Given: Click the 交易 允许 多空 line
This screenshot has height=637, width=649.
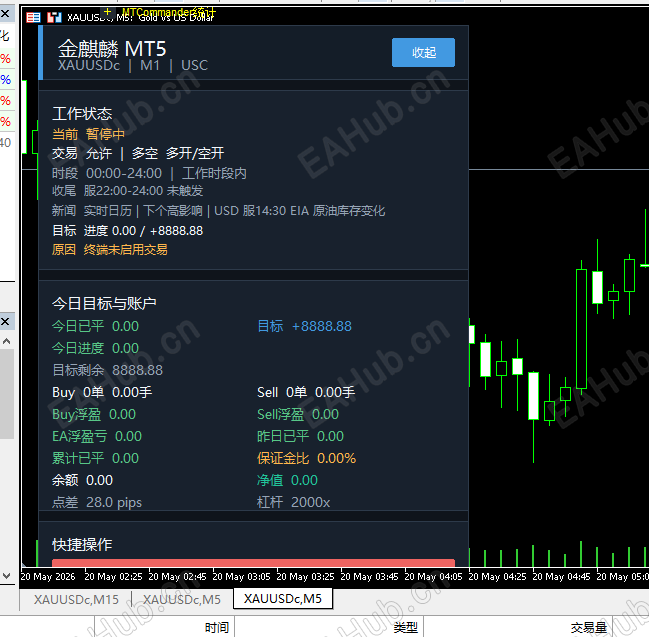Looking at the screenshot, I should [x=138, y=154].
